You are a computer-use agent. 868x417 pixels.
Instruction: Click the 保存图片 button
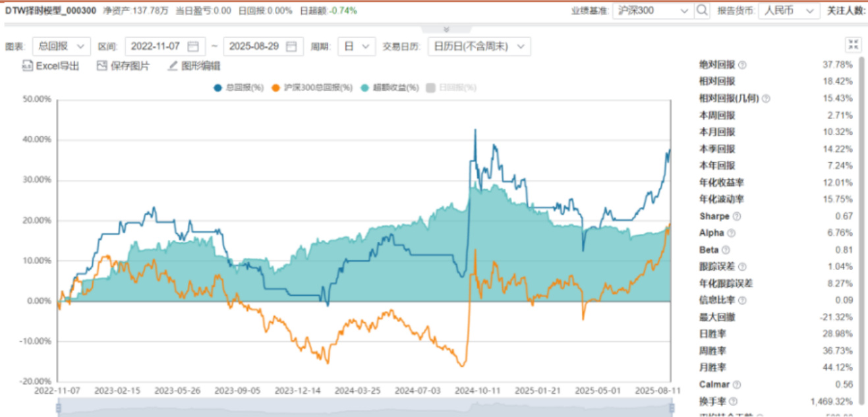click(123, 66)
